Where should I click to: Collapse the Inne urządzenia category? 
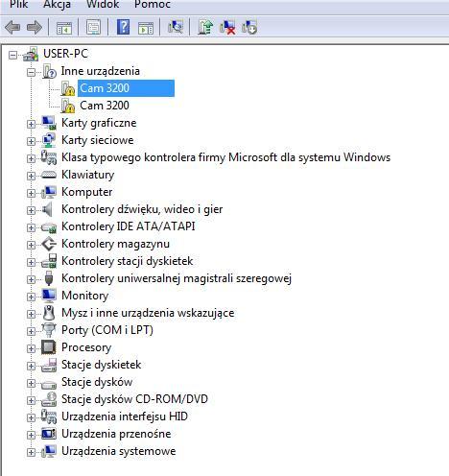click(x=31, y=72)
